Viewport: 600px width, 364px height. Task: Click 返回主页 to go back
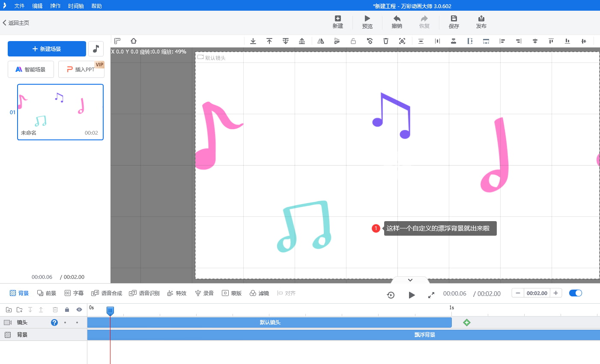pyautogui.click(x=16, y=23)
